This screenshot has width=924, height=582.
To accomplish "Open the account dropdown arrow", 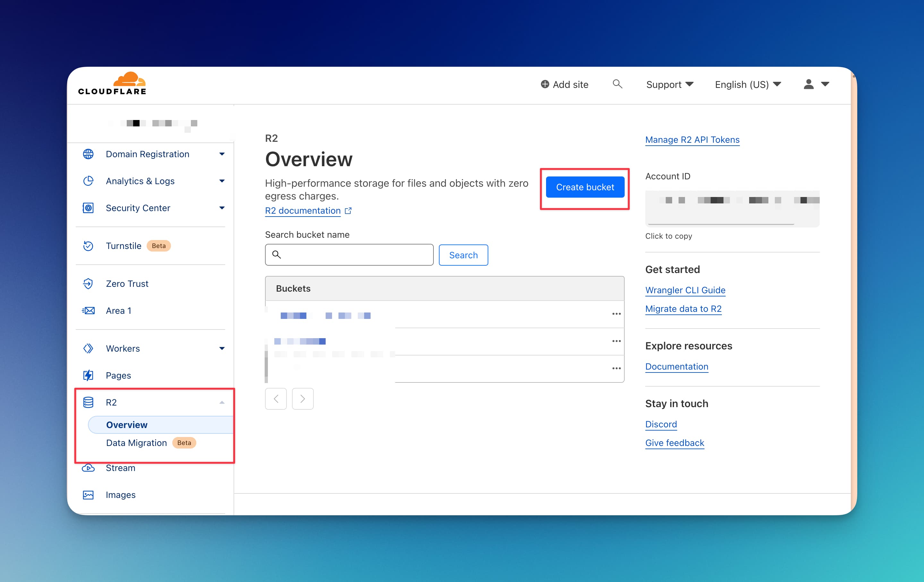I will 825,84.
